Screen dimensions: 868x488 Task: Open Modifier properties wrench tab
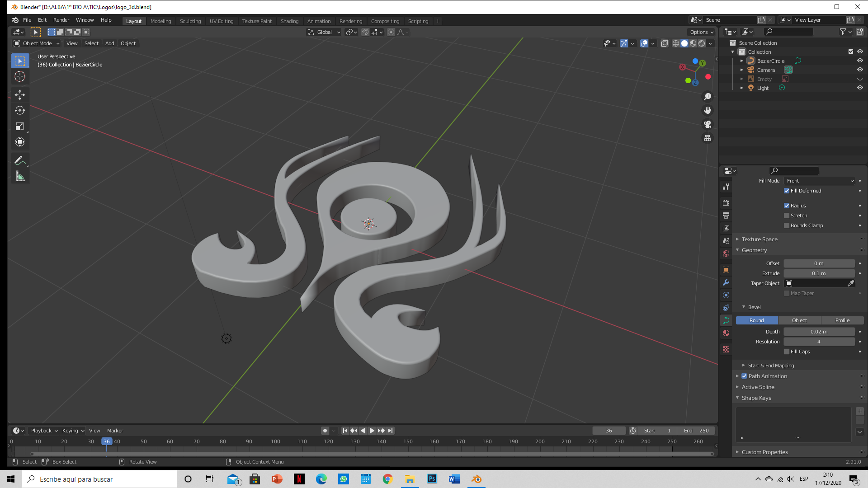coord(726,282)
